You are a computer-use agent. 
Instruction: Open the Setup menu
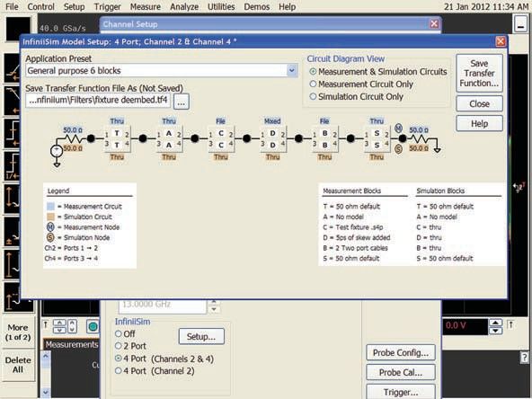coord(75,6)
